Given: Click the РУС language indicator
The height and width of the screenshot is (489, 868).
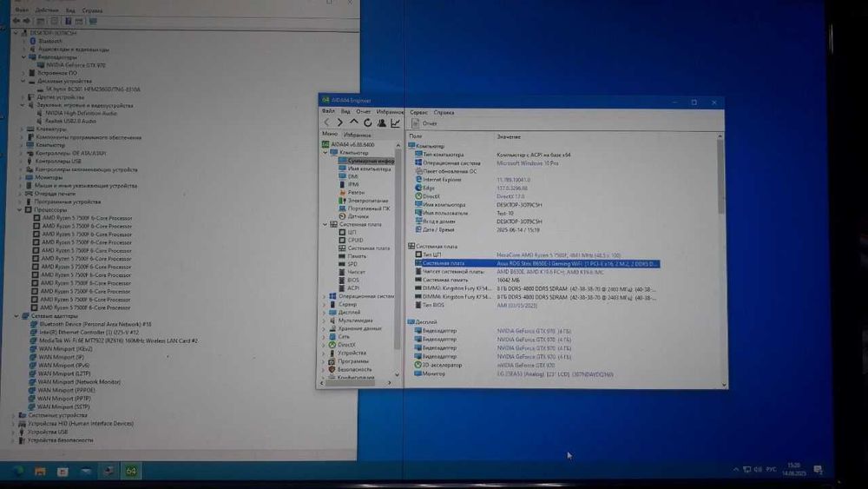Looking at the screenshot, I should click(x=771, y=469).
